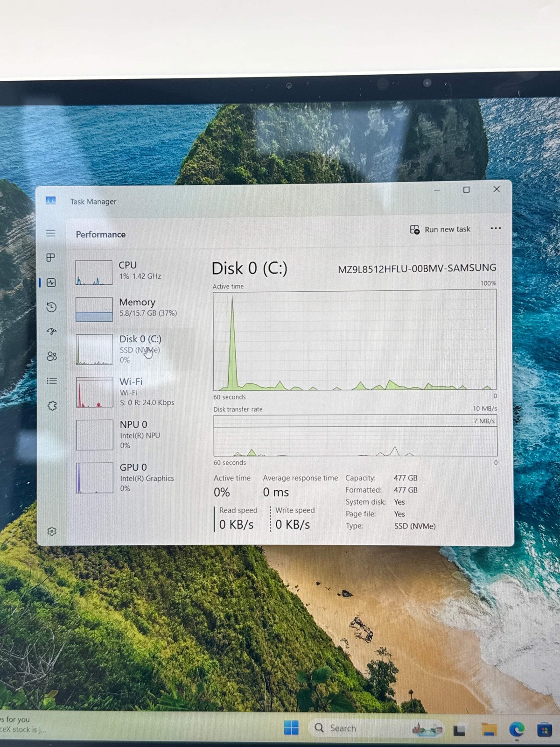
Task: Click the Write speed 0 KB/s value
Action: 293,525
